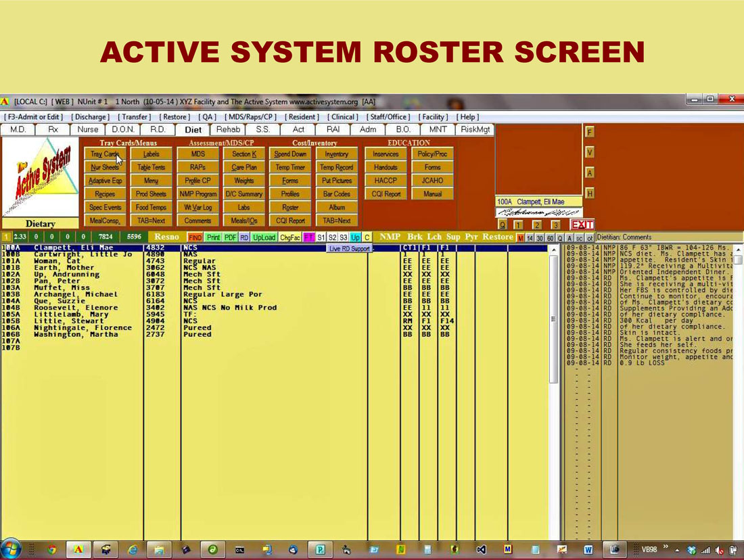
Task: Click the JCAHO button
Action: click(x=432, y=181)
